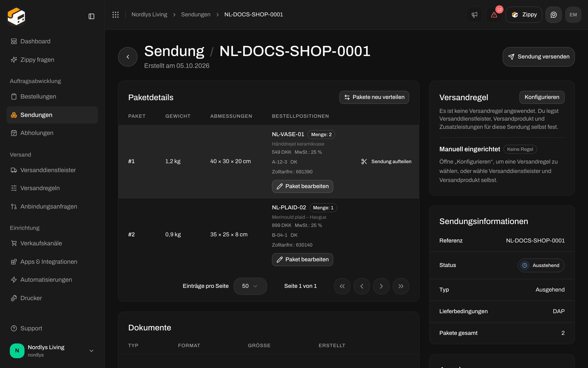Open the apps grid icon

coord(115,15)
